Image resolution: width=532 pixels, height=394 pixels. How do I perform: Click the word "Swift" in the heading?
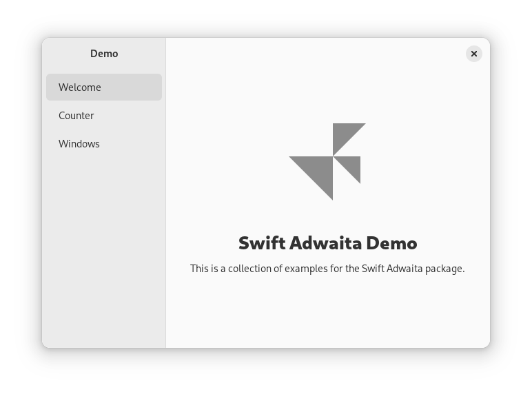click(261, 243)
